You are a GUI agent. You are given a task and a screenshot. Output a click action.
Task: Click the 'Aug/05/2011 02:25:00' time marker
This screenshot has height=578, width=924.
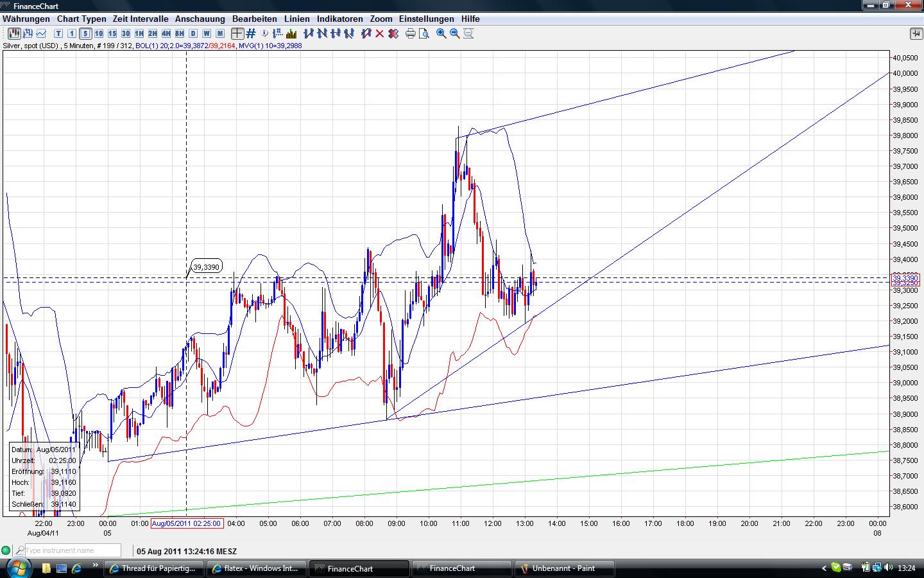point(187,523)
